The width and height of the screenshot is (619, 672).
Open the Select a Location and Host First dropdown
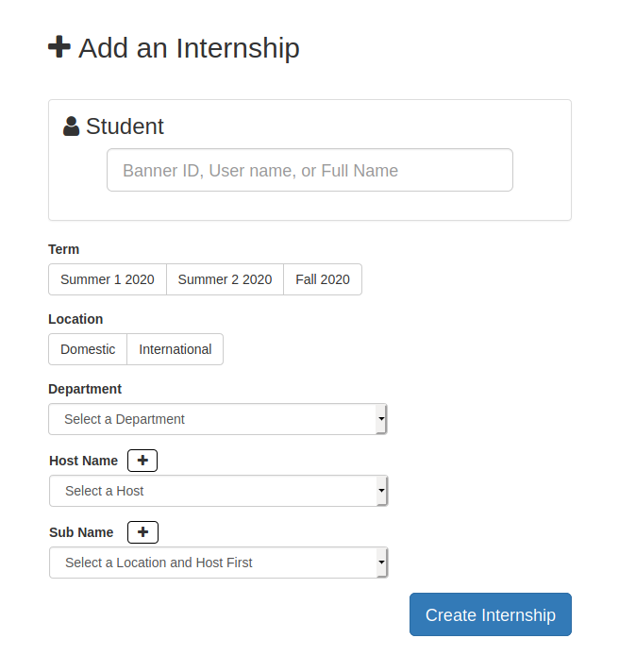point(219,563)
